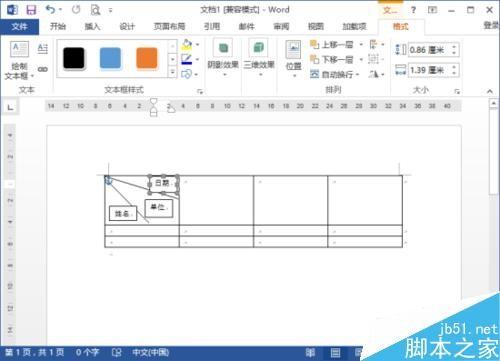Open Print Preview from quick access toolbar
Viewport: 500px width, 361px height.
click(x=95, y=10)
